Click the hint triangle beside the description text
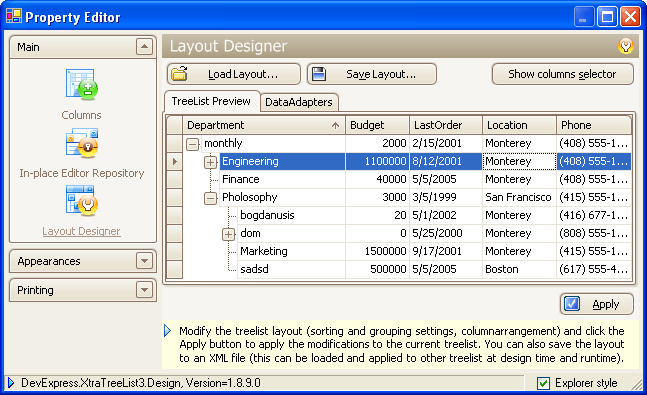This screenshot has height=395, width=647. pos(168,331)
